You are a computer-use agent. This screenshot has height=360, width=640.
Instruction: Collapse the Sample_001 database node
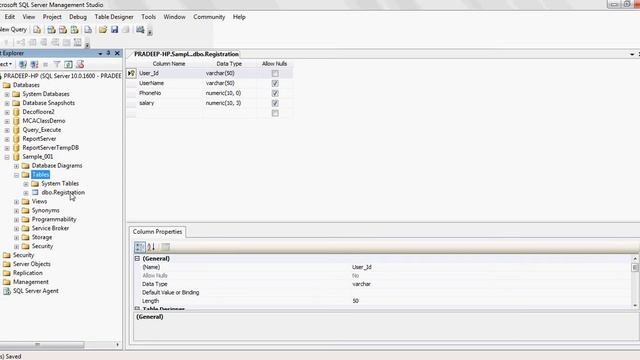tap(7, 157)
